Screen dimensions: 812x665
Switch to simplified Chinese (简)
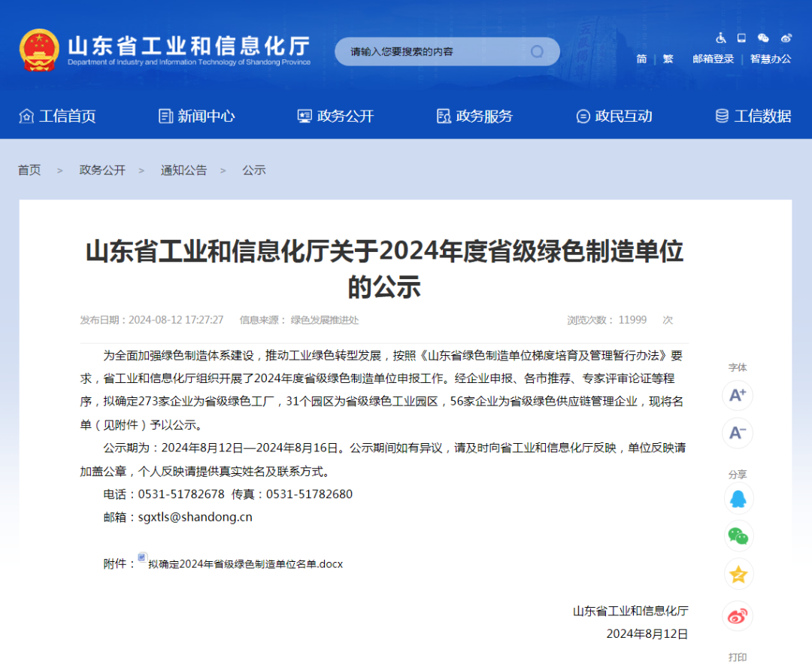pos(641,59)
